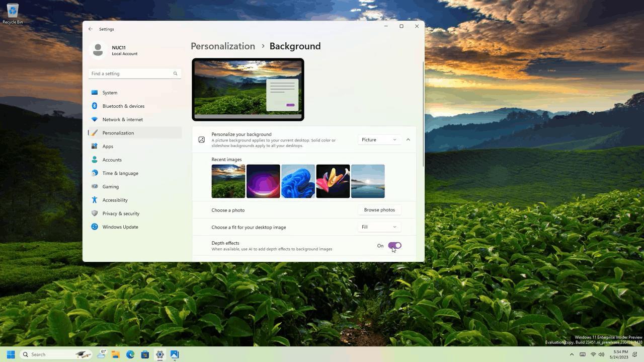644x362 pixels.
Task: Choose the purple glow recent image
Action: point(263,181)
